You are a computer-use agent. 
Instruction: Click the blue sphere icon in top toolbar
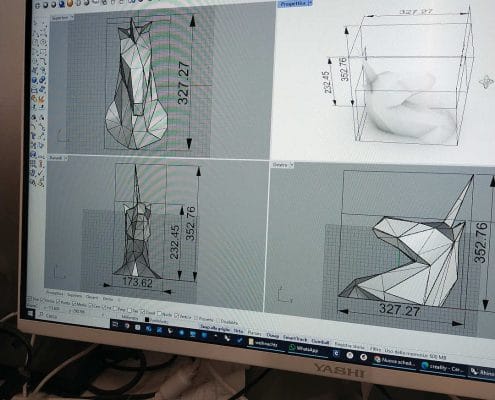pos(62,4)
